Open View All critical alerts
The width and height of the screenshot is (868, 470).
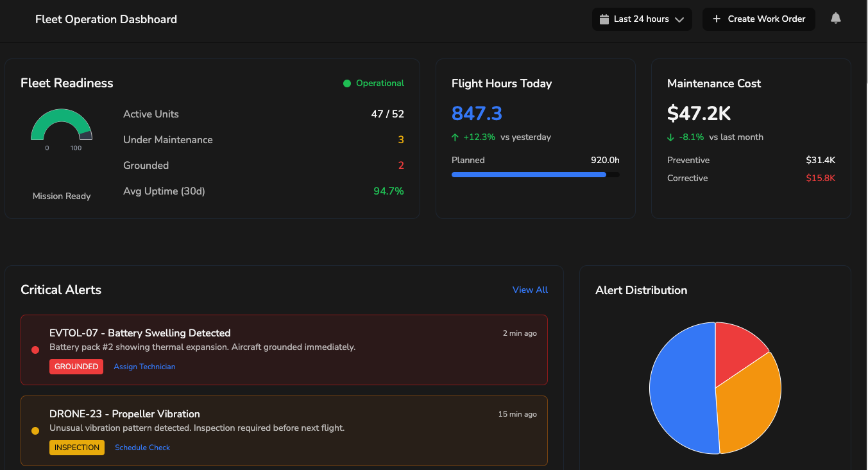tap(530, 290)
